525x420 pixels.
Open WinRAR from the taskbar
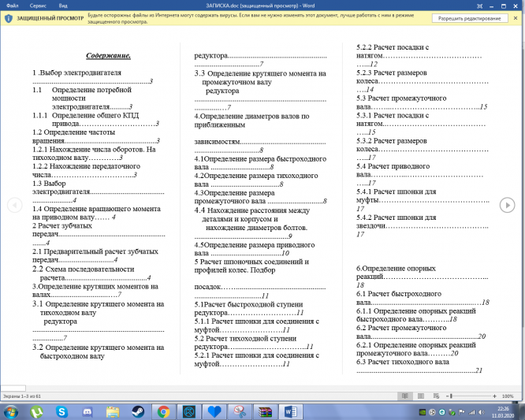click(265, 412)
